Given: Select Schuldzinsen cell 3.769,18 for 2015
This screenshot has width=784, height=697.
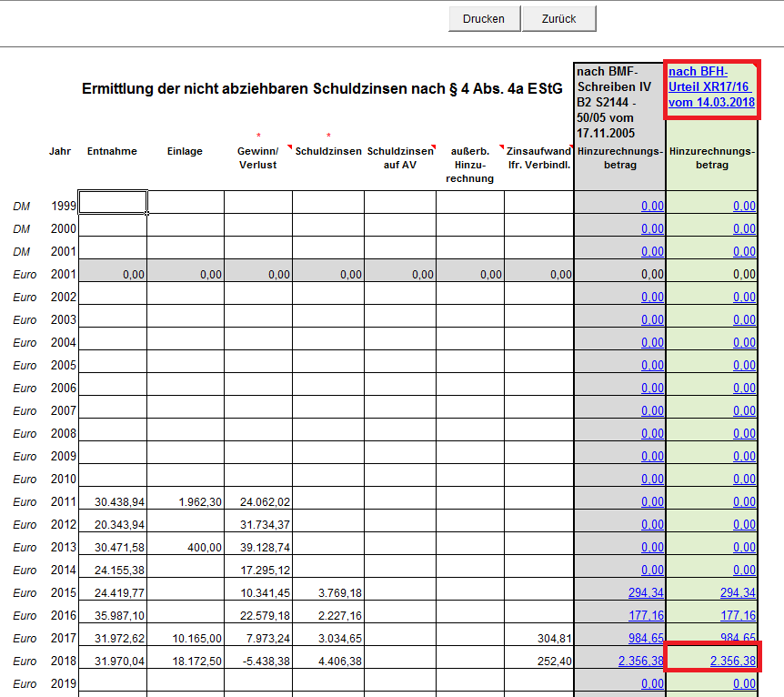Looking at the screenshot, I should point(328,593).
